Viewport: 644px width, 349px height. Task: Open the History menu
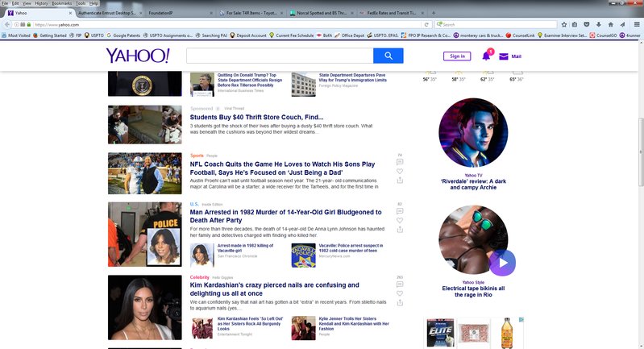[x=41, y=3]
